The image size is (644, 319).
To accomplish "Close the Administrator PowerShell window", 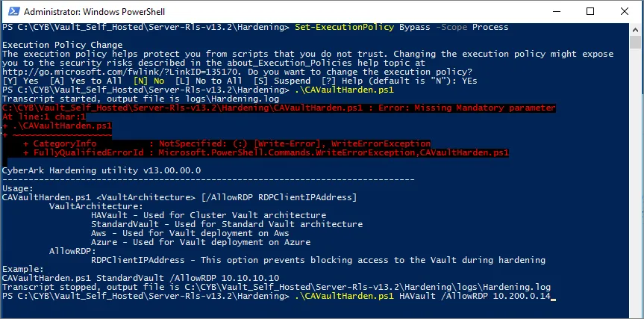I will pyautogui.click(x=625, y=10).
